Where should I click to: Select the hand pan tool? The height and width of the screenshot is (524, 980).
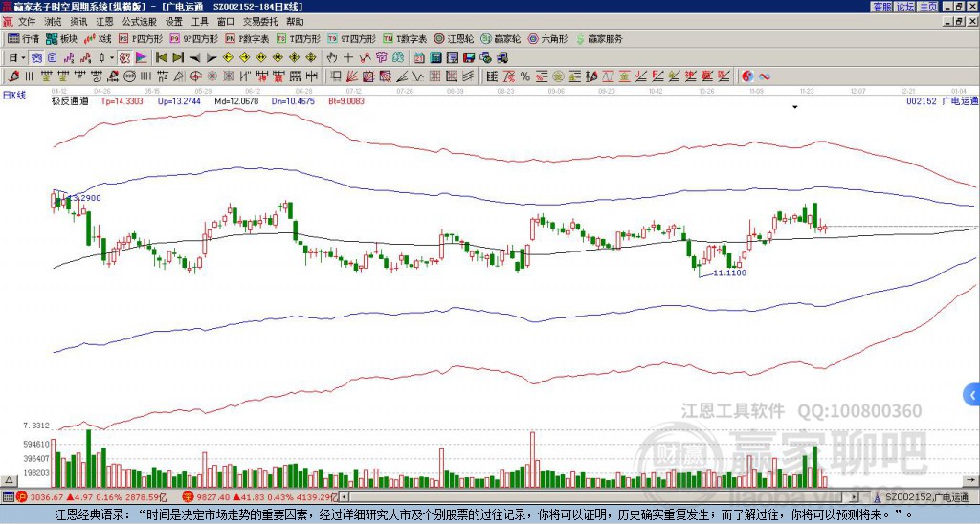coord(331,58)
